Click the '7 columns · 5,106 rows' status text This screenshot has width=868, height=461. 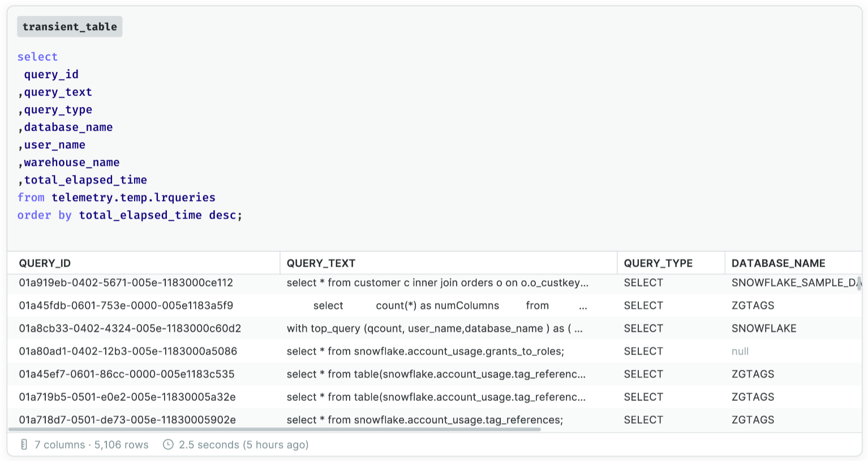[92, 445]
